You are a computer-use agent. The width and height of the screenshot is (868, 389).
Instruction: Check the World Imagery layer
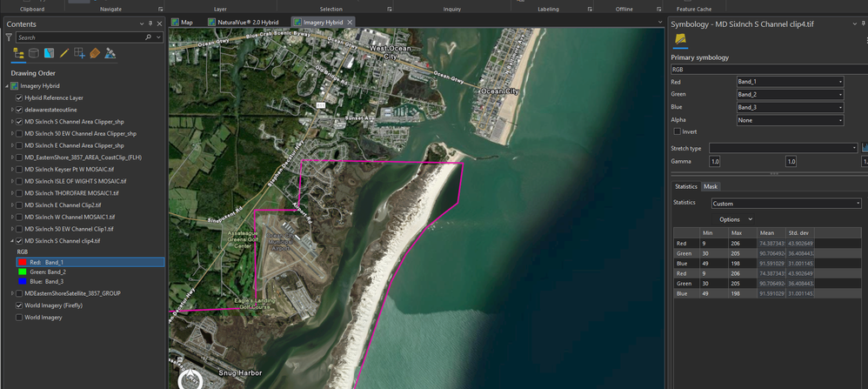pyautogui.click(x=19, y=318)
